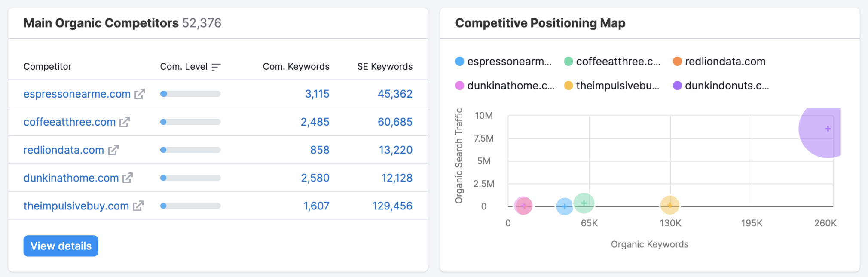Toggle espressonearme legend dot in positioning map
Viewport: 868px width, 277px height.
pos(459,62)
